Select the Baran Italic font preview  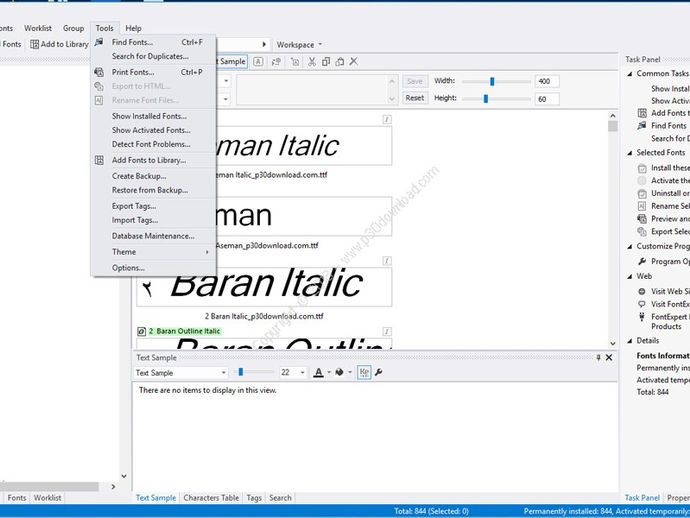(x=264, y=287)
